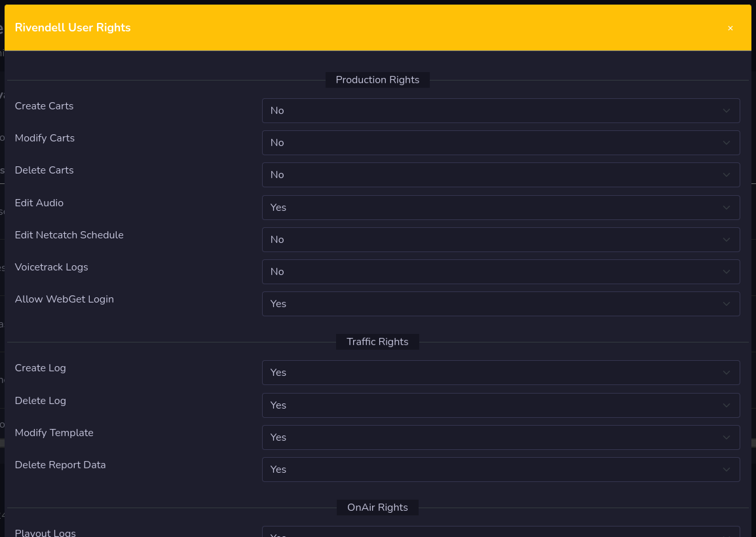Click the Edit Audio label
The width and height of the screenshot is (756, 537).
click(39, 203)
